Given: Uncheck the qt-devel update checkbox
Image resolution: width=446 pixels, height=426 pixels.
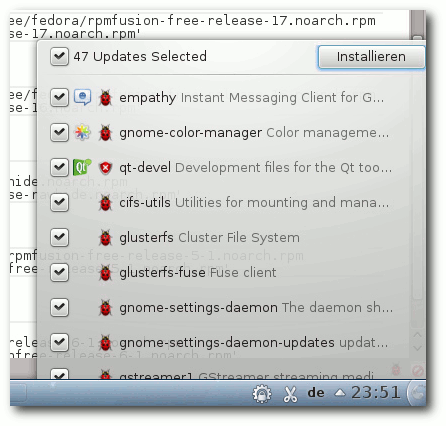Looking at the screenshot, I should click(59, 167).
